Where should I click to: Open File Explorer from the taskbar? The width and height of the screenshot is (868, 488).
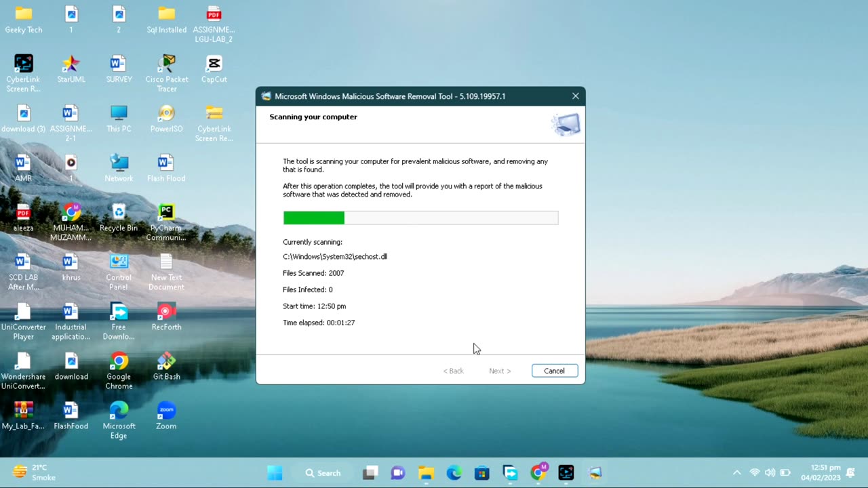(426, 473)
